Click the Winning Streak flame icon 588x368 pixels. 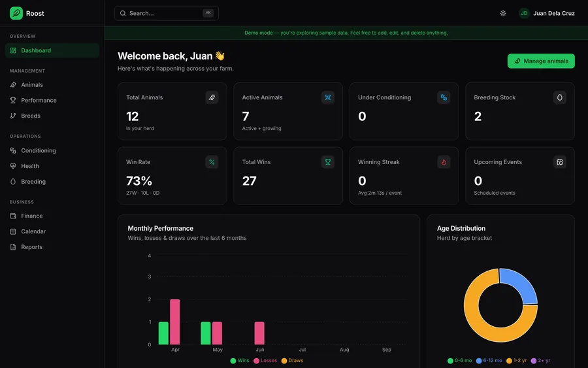click(x=444, y=162)
